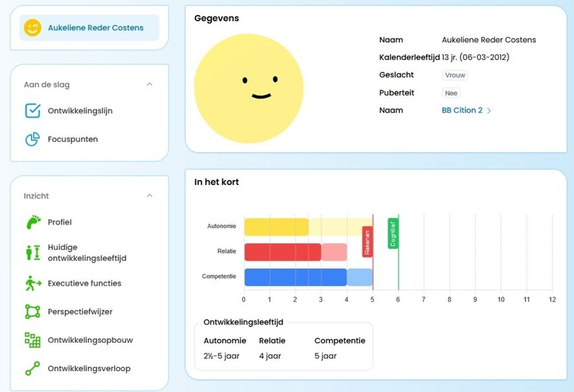
Task: Click the Vrouw gender tag
Action: point(455,75)
